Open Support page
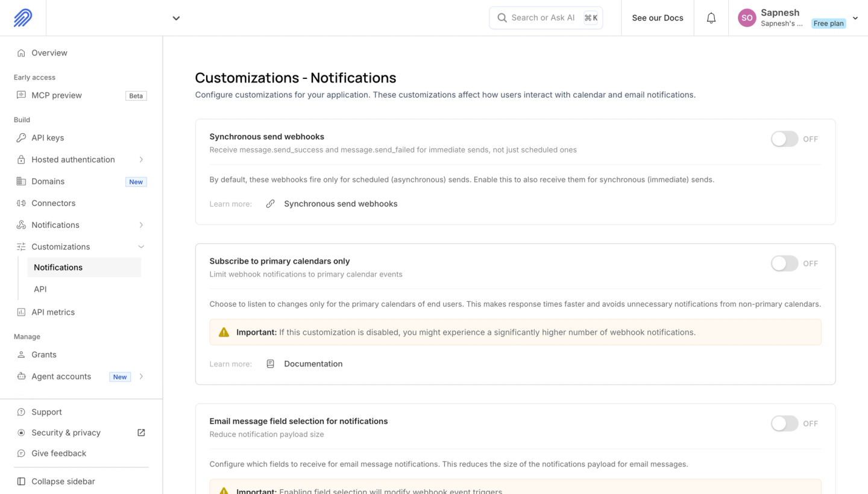This screenshot has height=494, width=868. click(46, 412)
